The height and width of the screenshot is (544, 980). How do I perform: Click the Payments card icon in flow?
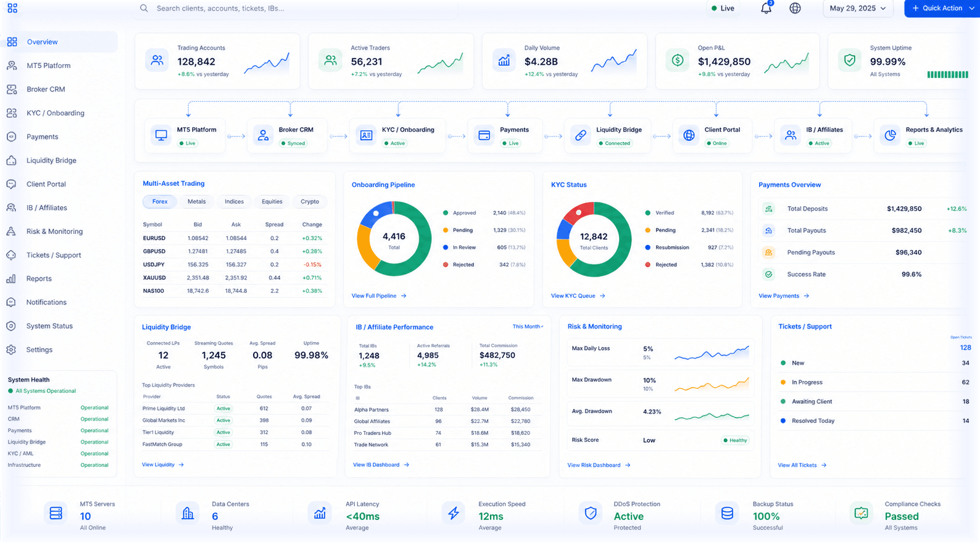484,135
